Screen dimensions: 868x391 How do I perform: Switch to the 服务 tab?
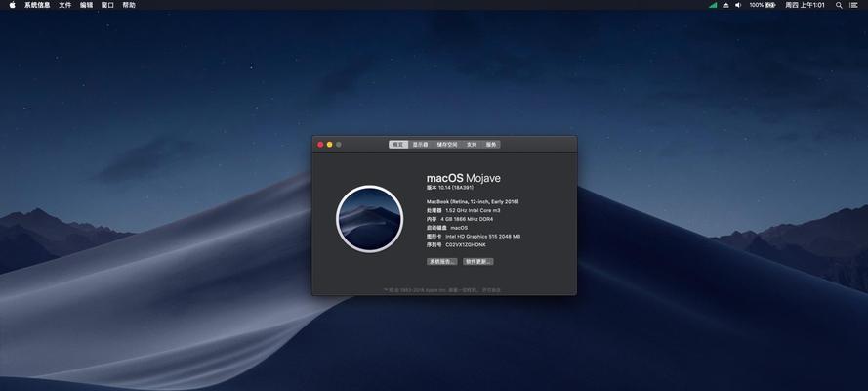click(x=490, y=144)
